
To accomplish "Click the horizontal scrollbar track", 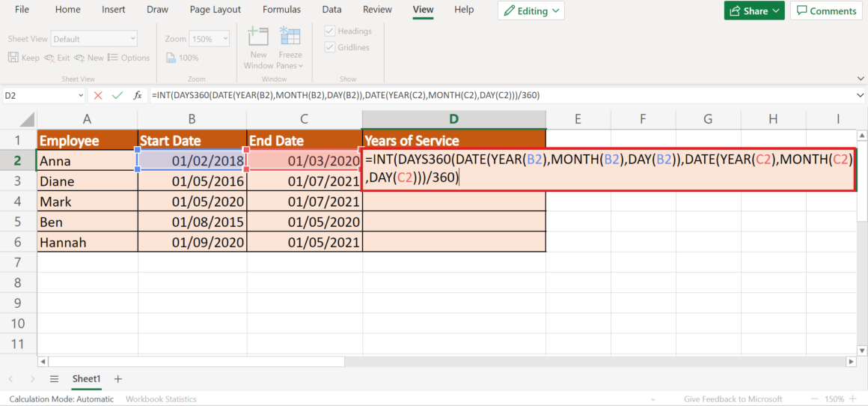I will coord(599,361).
